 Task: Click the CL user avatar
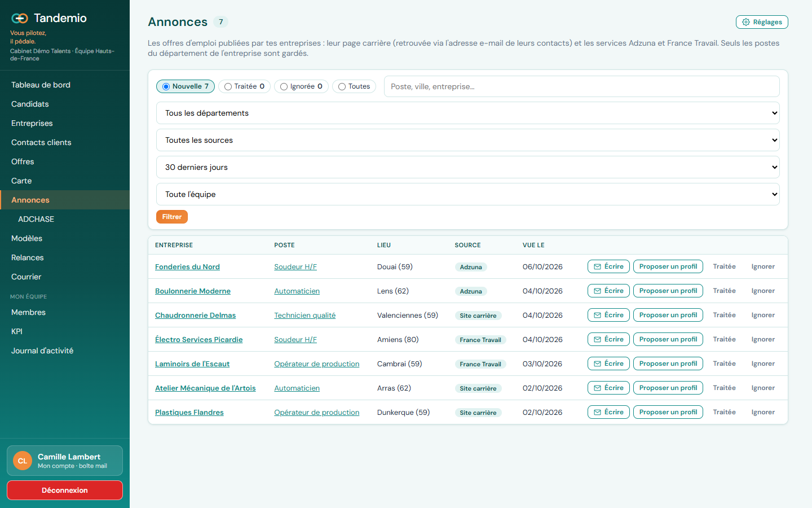coord(23,461)
